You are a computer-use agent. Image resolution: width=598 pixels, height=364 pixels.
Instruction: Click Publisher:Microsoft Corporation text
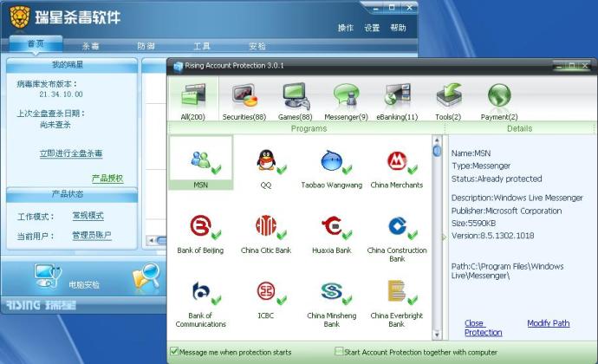click(x=506, y=211)
